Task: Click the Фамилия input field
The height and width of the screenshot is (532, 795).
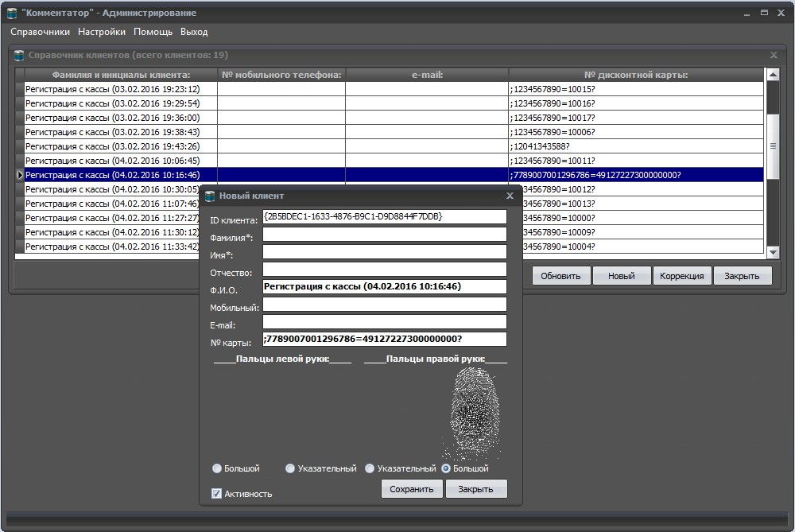Action: pyautogui.click(x=384, y=235)
